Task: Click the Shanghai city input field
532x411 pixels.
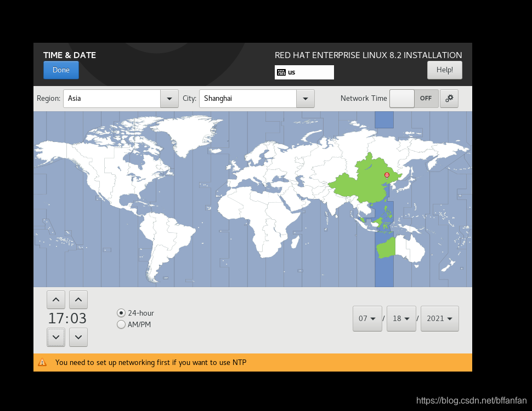Action: click(x=248, y=99)
